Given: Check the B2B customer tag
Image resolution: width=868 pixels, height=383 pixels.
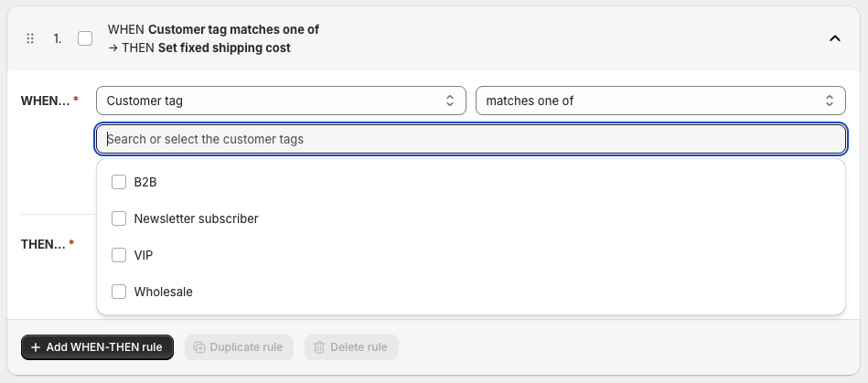Looking at the screenshot, I should (x=119, y=182).
